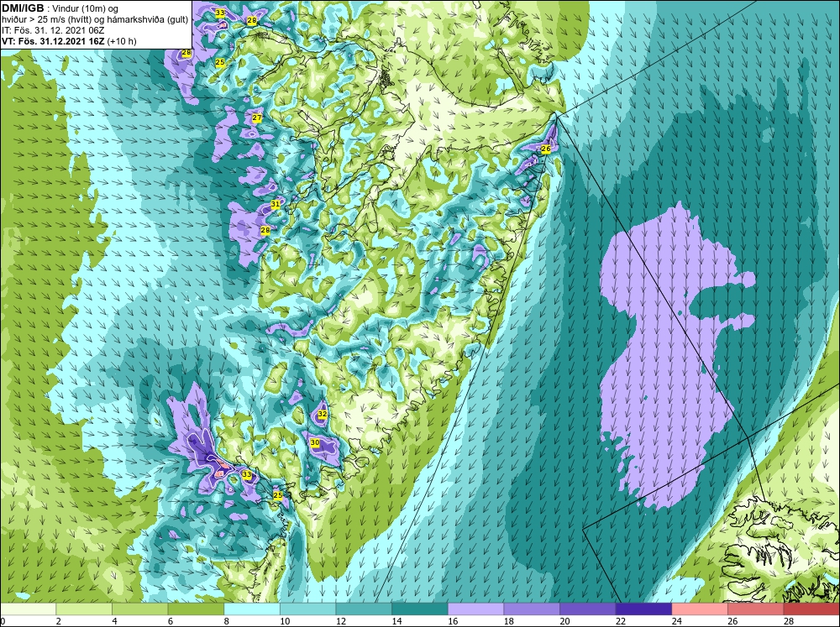Click the legend scale number 26
Viewport: 840px width, 627px height.
pos(732,621)
